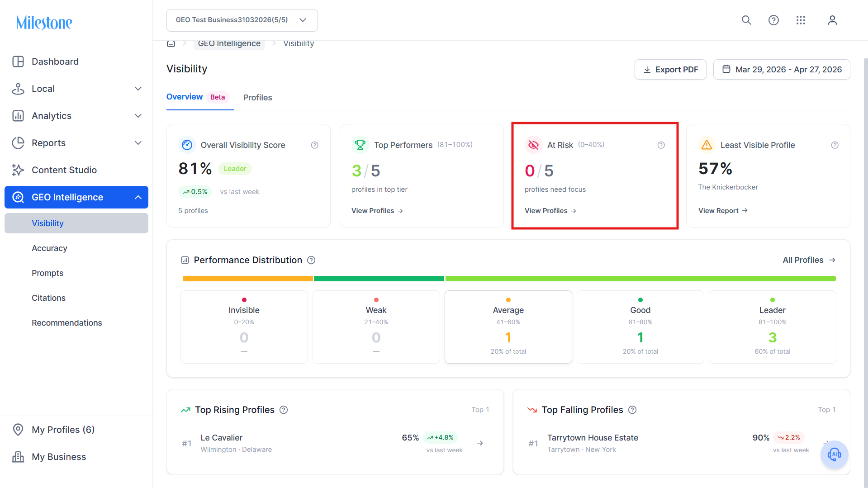
Task: Click the Tarrytown House Estate profile name
Action: coord(593,438)
